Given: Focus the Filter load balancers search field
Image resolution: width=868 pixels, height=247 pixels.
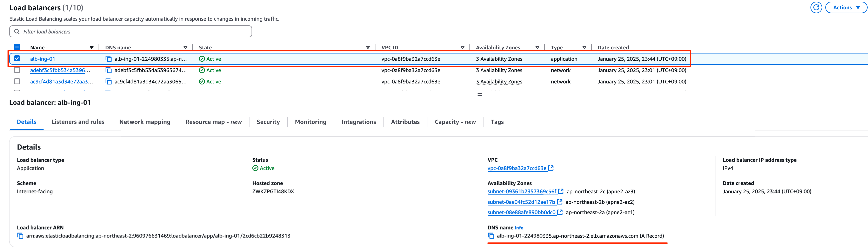Looking at the screenshot, I should point(131,31).
